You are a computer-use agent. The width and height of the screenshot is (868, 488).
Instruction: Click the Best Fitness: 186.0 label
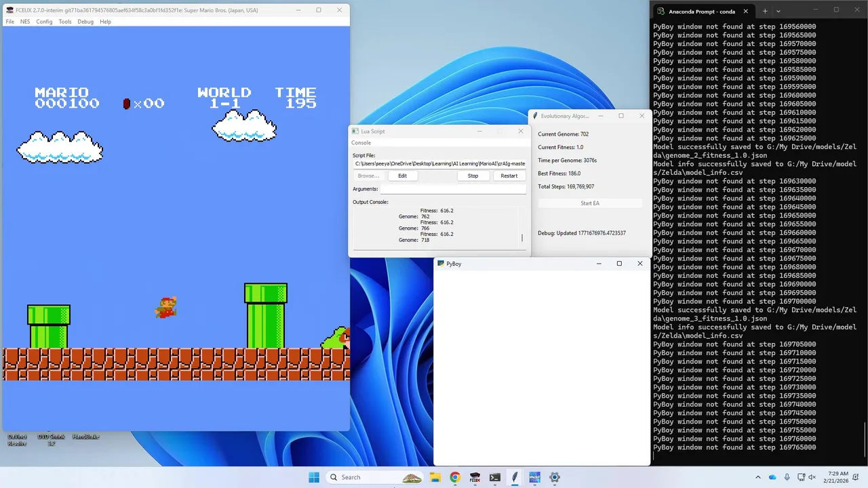coord(559,174)
